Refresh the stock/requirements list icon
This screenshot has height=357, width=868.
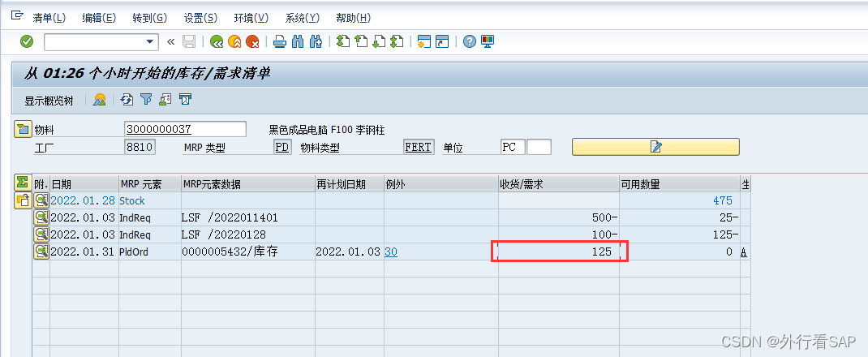point(127,100)
